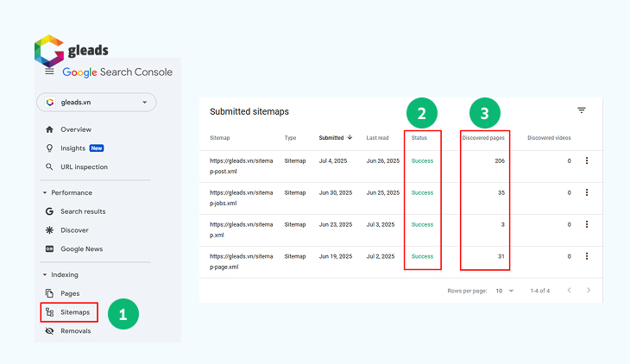This screenshot has width=630, height=364.
Task: Click discovered pages value 31
Action: (501, 256)
